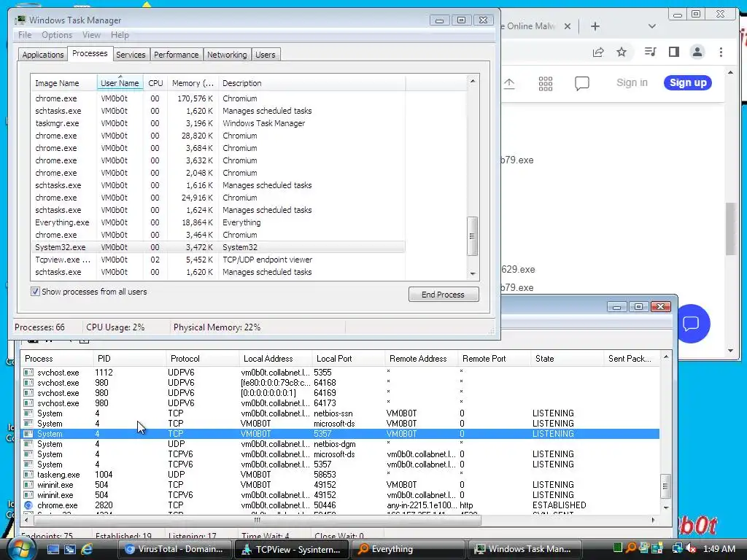Open VirusTotal notifications speech-bubble icon

[x=581, y=84]
